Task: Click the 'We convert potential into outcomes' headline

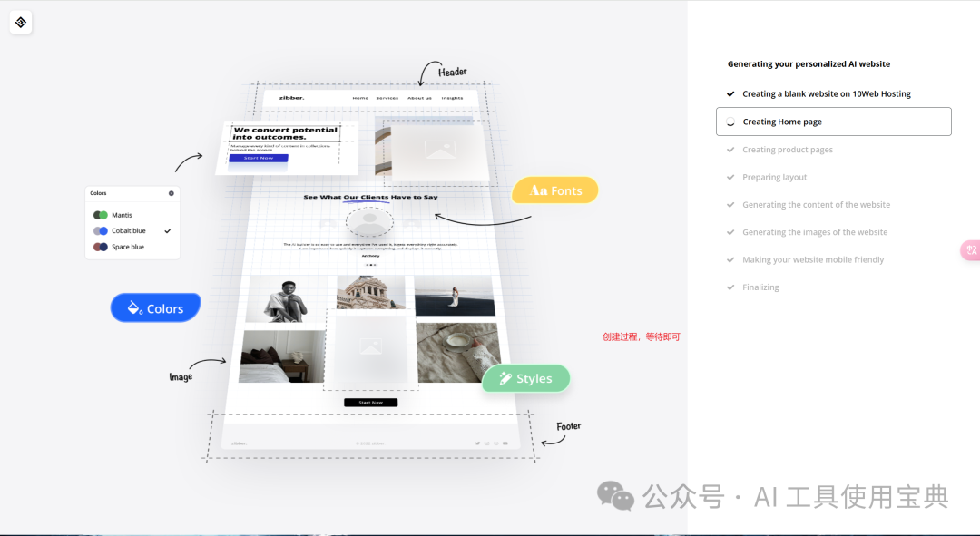Action: pyautogui.click(x=285, y=133)
